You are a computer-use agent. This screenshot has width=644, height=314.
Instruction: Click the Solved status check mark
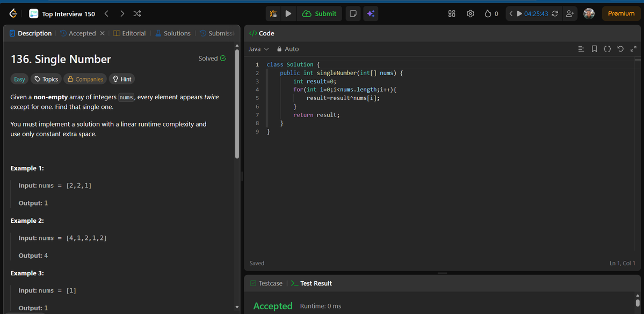[x=223, y=59]
